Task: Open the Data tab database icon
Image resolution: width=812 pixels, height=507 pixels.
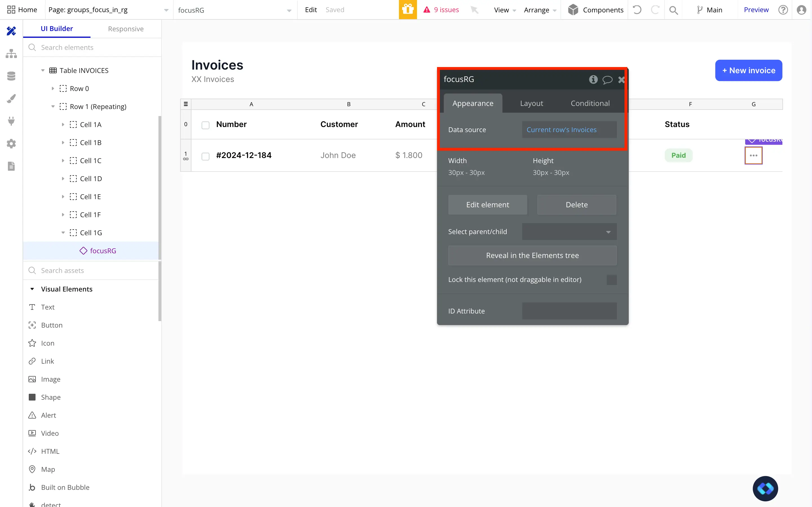Action: (11, 76)
